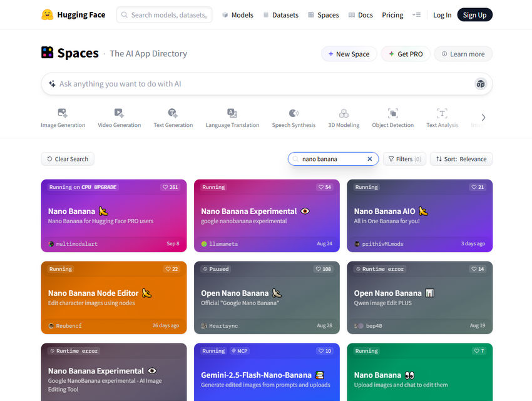
Task: Select the Image Generation category icon
Action: pos(63,113)
